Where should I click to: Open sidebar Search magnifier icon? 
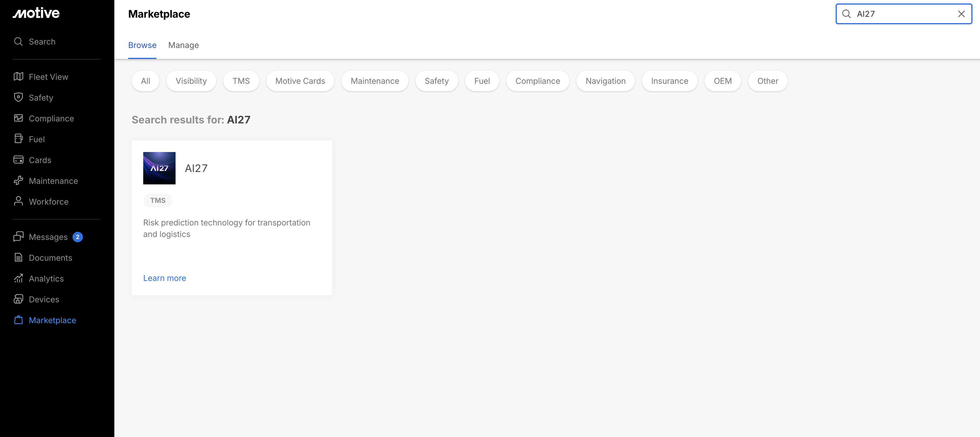click(x=18, y=42)
